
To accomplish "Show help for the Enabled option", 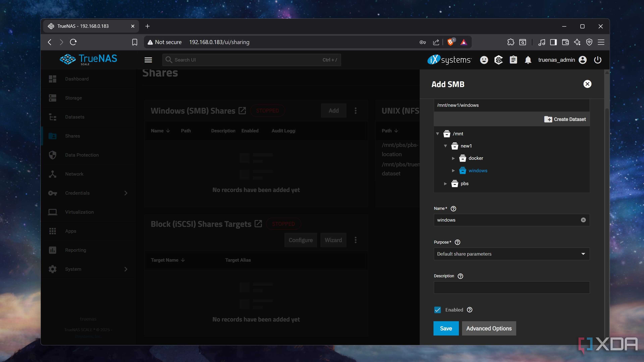I will tap(470, 310).
